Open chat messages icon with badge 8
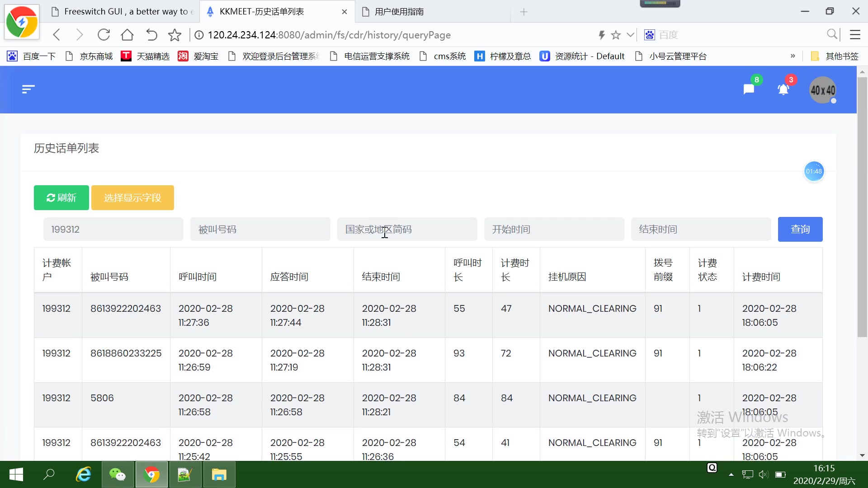The image size is (868, 488). (x=749, y=89)
